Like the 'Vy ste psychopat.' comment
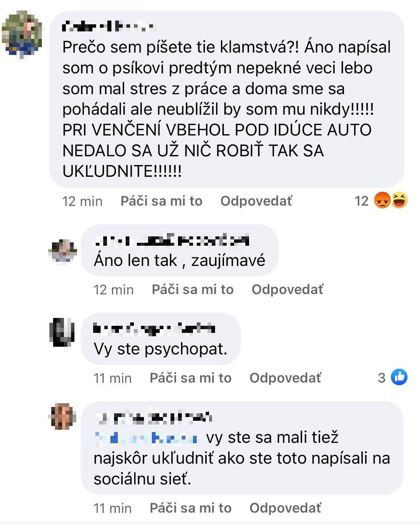The image size is (420, 530). click(190, 378)
